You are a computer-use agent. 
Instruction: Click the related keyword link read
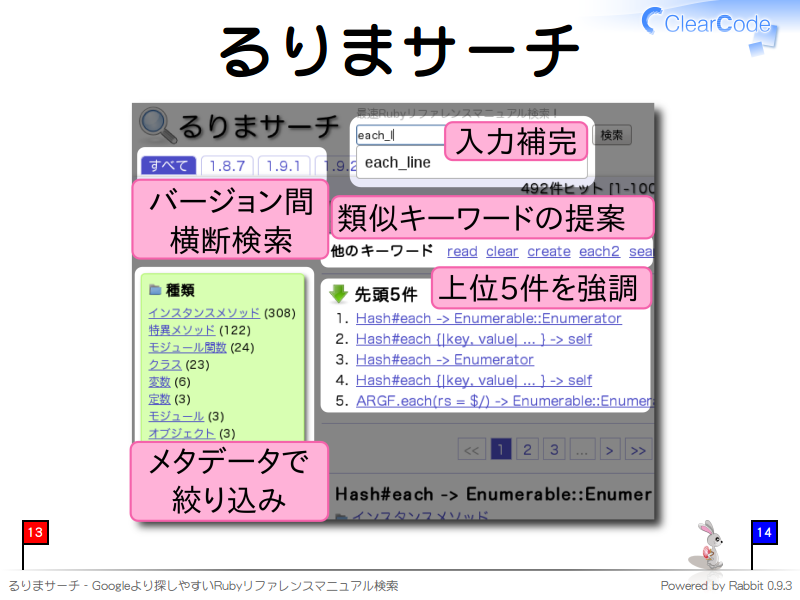click(x=462, y=252)
